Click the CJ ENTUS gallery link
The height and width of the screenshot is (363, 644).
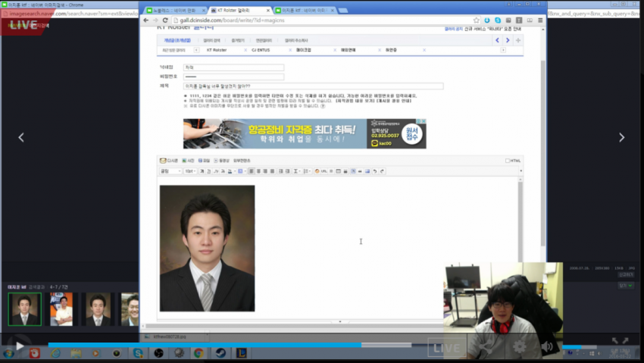click(x=260, y=50)
